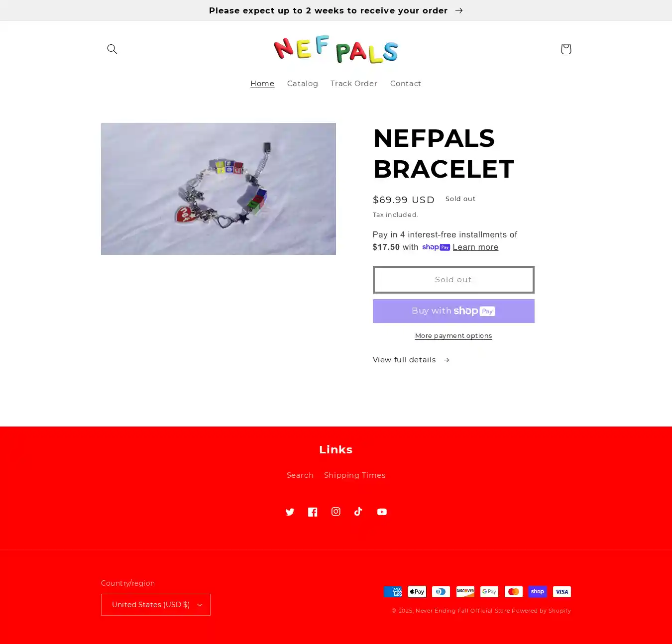This screenshot has width=672, height=644.
Task: Visit the Instagram social icon
Action: pyautogui.click(x=336, y=512)
